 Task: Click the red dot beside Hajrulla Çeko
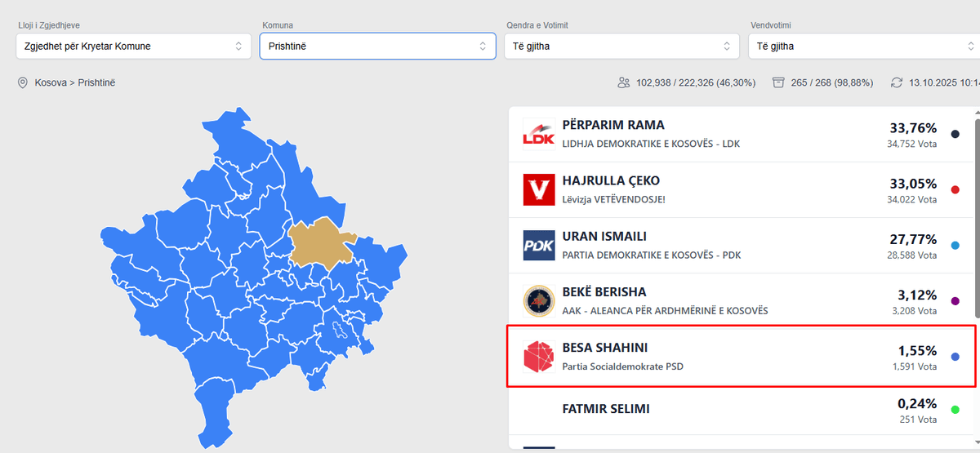click(x=955, y=190)
